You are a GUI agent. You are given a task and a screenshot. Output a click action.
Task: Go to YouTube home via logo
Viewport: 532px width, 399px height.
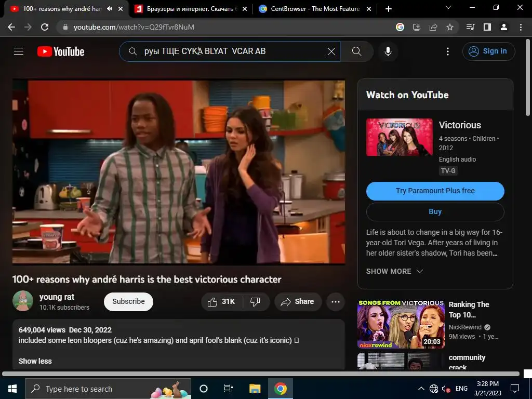coord(61,51)
